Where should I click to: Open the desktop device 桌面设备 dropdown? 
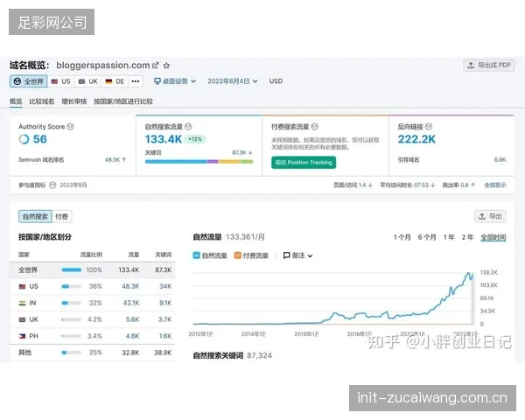click(175, 81)
